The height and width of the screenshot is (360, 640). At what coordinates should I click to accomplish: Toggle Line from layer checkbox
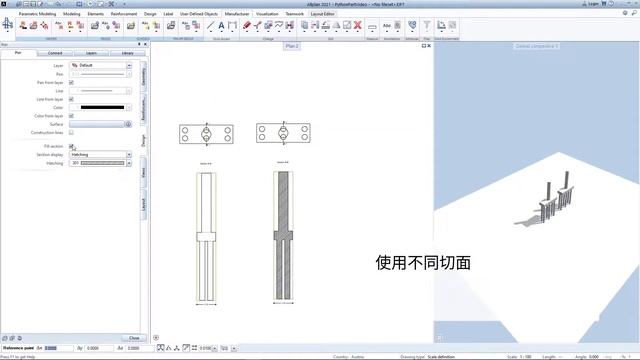point(71,99)
